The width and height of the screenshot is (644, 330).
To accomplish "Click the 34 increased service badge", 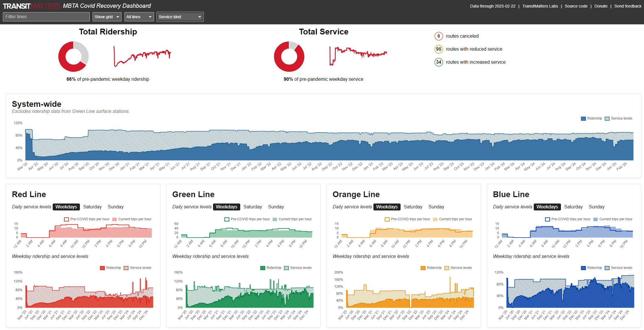I will tap(438, 62).
